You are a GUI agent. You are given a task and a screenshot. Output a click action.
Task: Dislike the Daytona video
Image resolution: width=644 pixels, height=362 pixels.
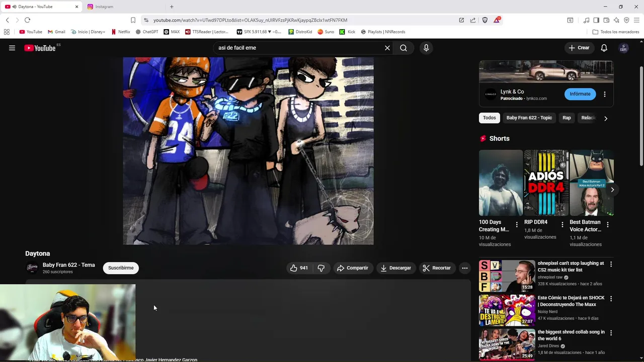click(x=321, y=268)
